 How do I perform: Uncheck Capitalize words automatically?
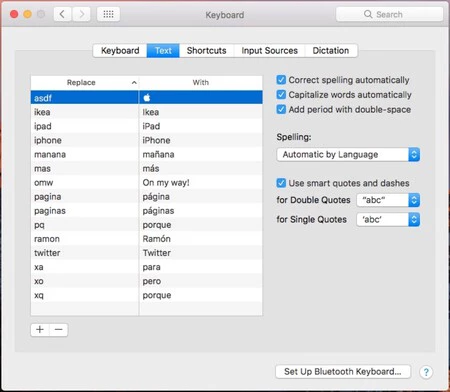pyautogui.click(x=281, y=94)
